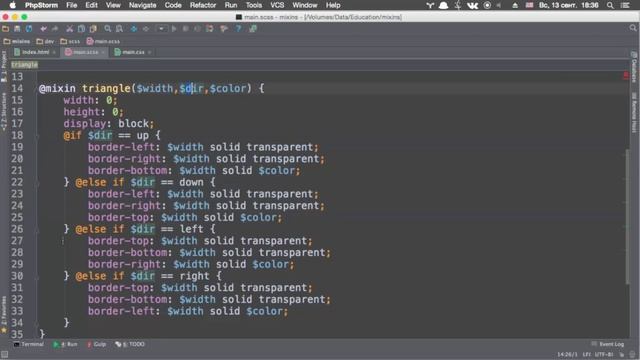
Task: Close the main.css tab
Action: click(150, 52)
